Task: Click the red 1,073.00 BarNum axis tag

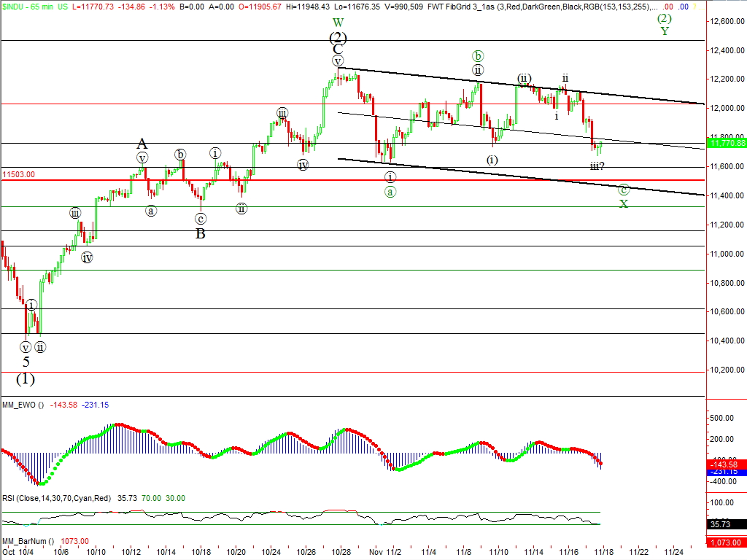Action: (x=727, y=542)
